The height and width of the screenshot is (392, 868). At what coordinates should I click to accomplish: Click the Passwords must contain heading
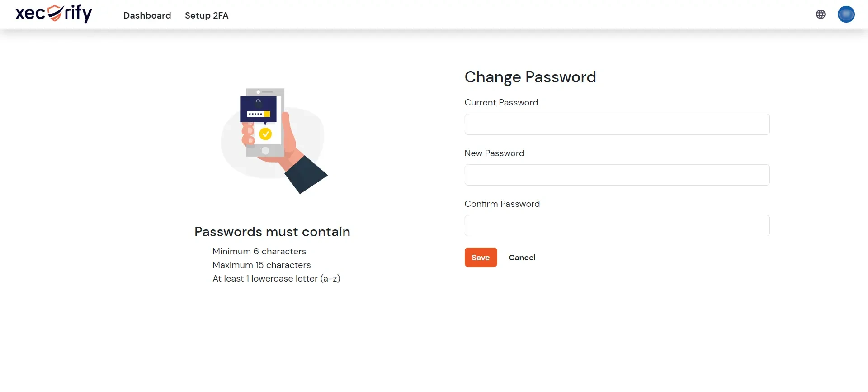pos(272,231)
